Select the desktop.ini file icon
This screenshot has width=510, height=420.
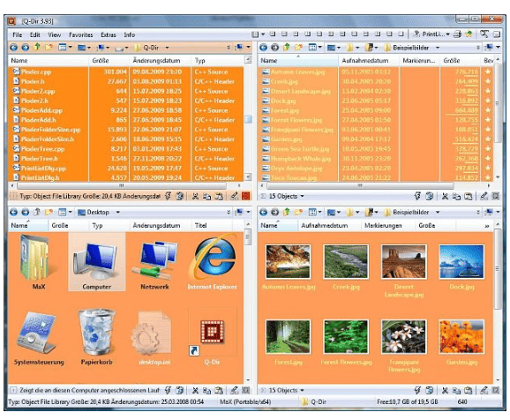pyautogui.click(x=154, y=337)
